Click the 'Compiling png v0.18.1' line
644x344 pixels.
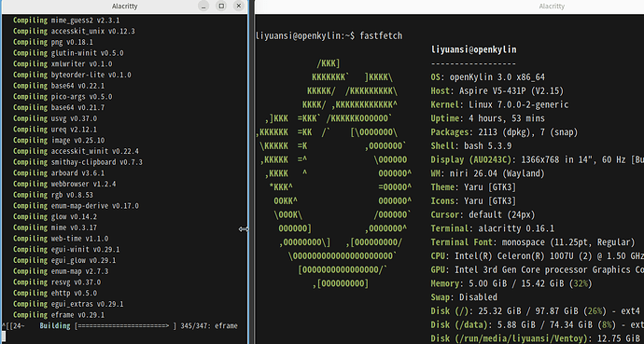pyautogui.click(x=53, y=42)
